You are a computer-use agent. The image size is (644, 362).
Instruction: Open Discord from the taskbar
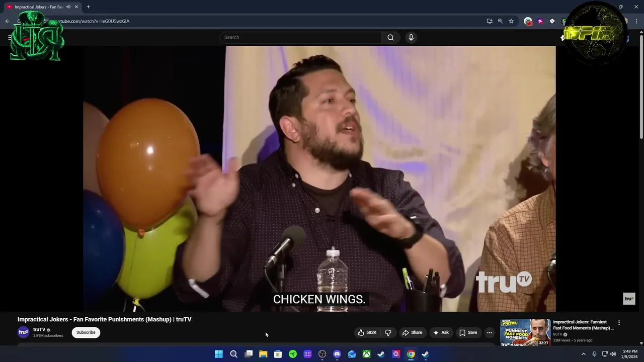click(x=337, y=354)
